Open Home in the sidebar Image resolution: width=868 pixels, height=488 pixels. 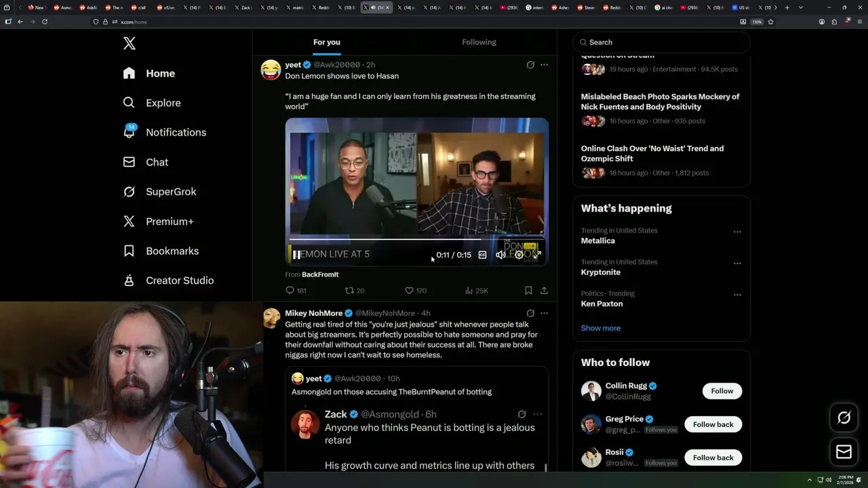pos(149,73)
